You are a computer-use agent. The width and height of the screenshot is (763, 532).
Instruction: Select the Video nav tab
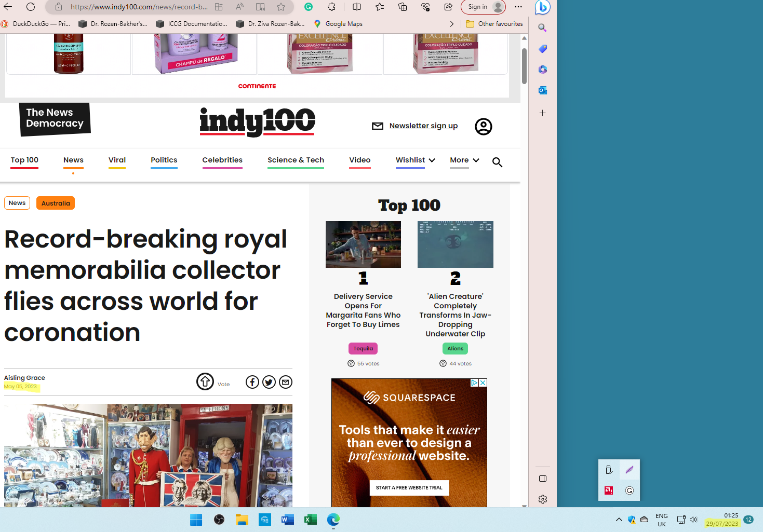tap(360, 160)
